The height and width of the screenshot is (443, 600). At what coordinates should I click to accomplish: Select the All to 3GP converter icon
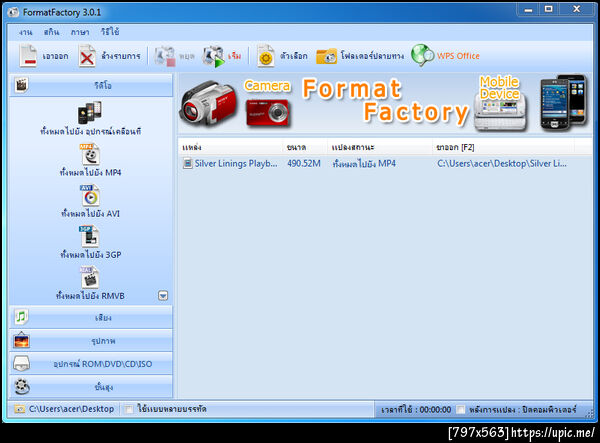[90, 236]
